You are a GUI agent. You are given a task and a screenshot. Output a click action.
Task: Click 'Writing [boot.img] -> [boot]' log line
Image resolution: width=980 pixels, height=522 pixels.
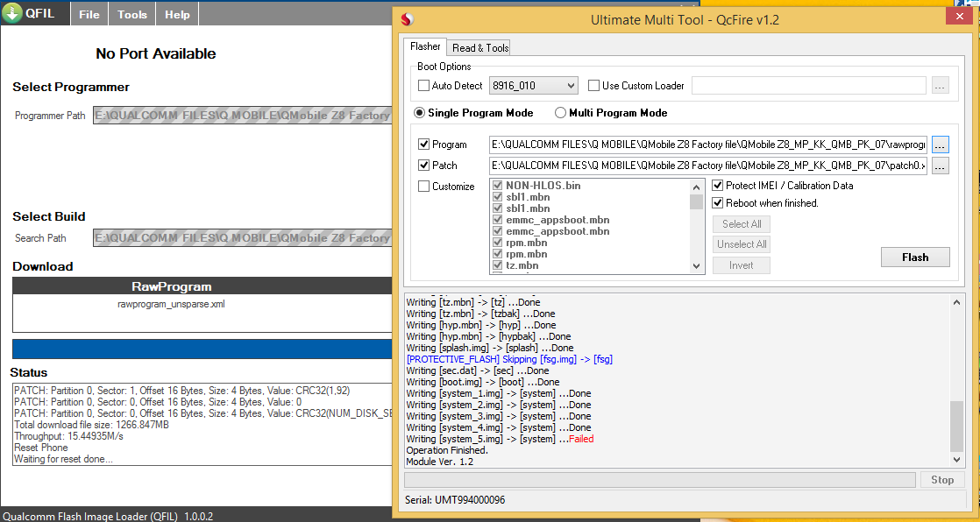coord(482,382)
